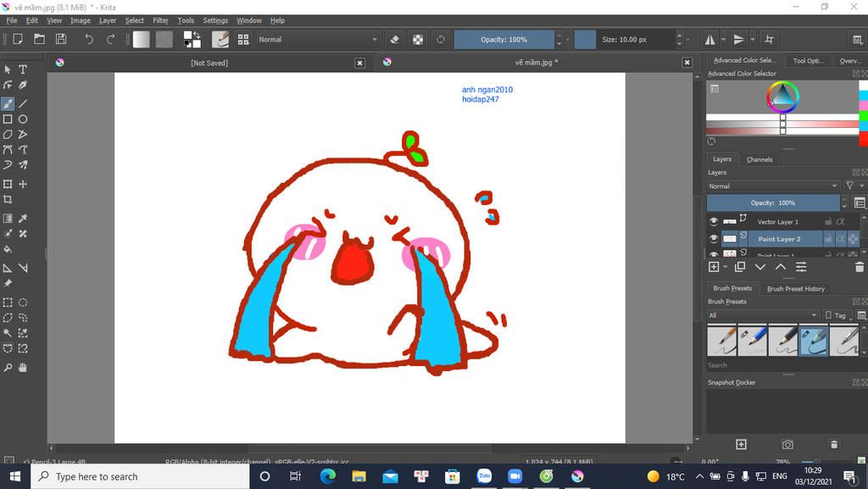Open the brush presets chooser grid
Image resolution: width=868 pixels, height=489 pixels.
pos(243,39)
